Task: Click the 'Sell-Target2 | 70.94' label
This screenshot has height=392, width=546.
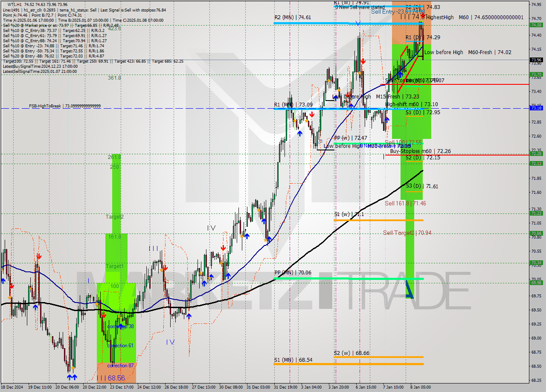Action: click(x=407, y=233)
